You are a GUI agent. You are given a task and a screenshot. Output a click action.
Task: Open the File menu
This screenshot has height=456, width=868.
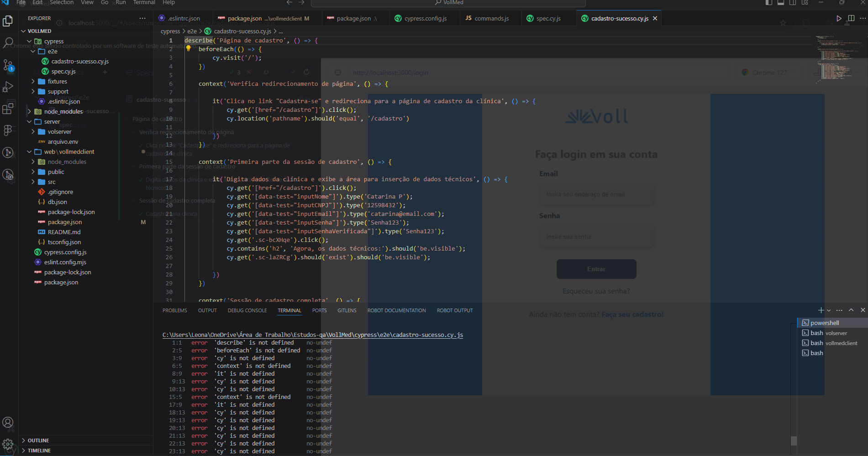[21, 2]
